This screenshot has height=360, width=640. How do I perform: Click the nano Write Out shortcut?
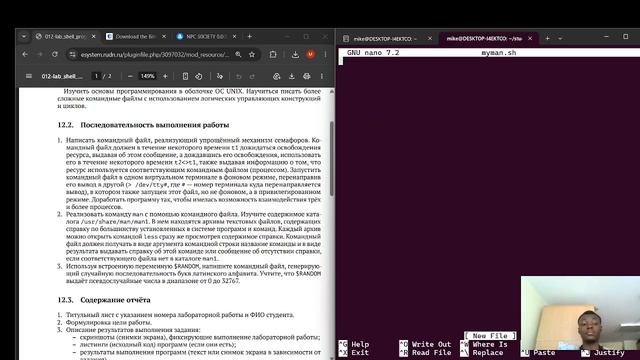click(425, 344)
